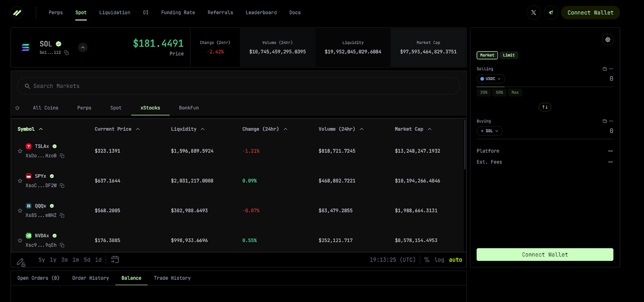This screenshot has width=644, height=302.
Task: Open the X (Twitter) social link
Action: coord(533,12)
